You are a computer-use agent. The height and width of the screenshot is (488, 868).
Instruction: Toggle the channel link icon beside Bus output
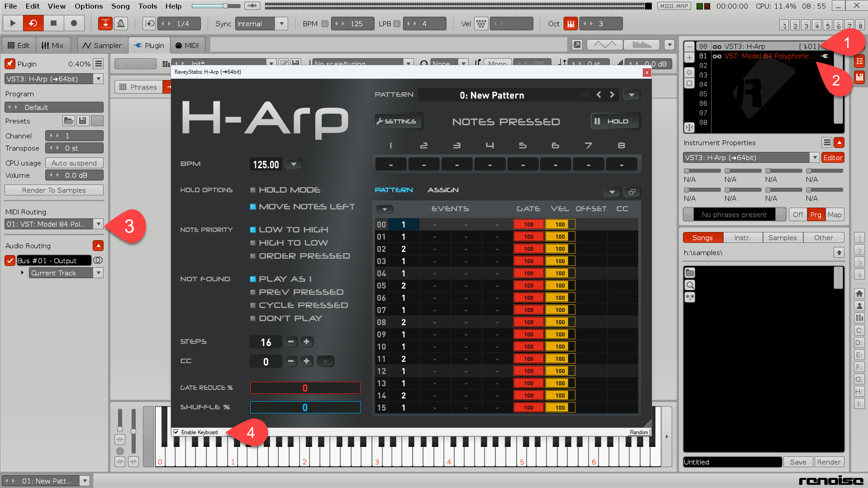coord(98,261)
